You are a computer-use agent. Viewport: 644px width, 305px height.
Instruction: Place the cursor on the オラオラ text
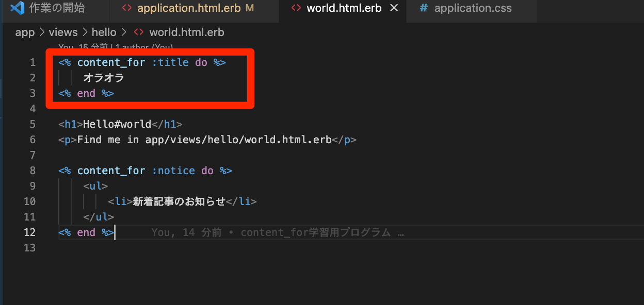pos(104,78)
